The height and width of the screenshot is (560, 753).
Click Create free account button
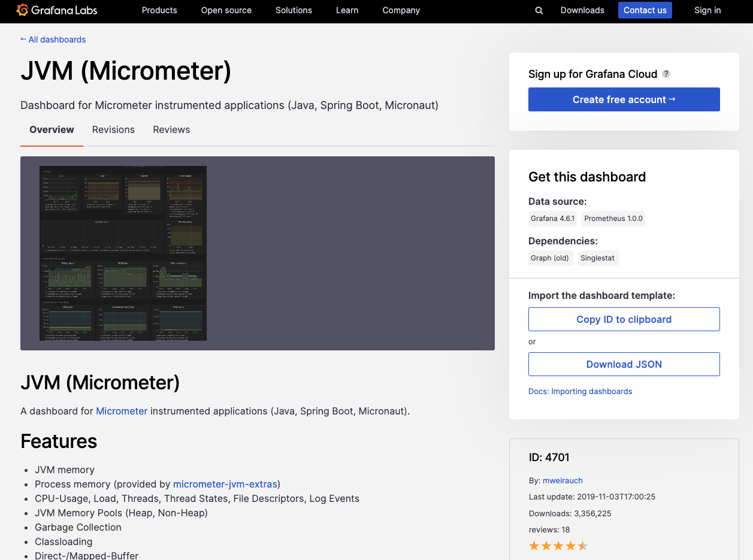tap(624, 99)
